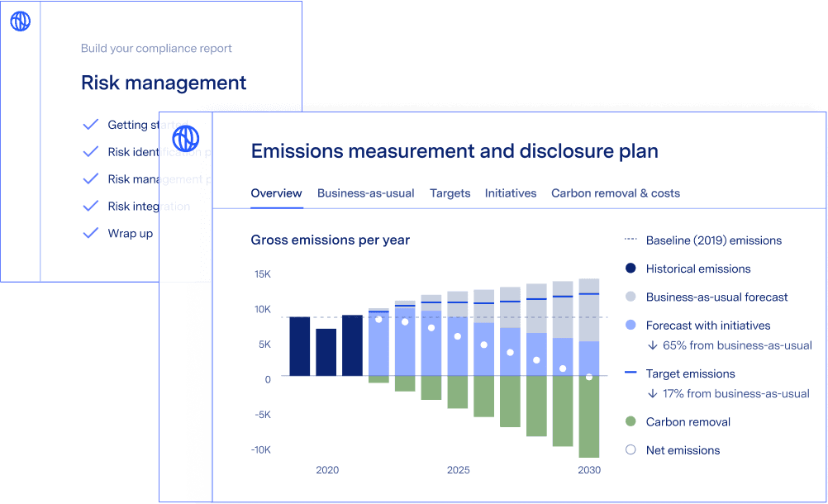828x504 pixels.
Task: Open the Initiatives tab
Action: click(x=511, y=193)
